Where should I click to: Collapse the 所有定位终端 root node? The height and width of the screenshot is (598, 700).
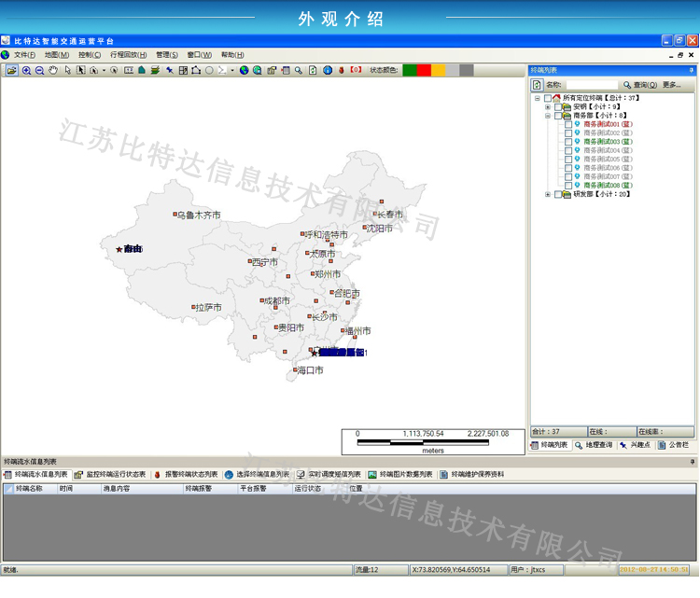(x=538, y=98)
